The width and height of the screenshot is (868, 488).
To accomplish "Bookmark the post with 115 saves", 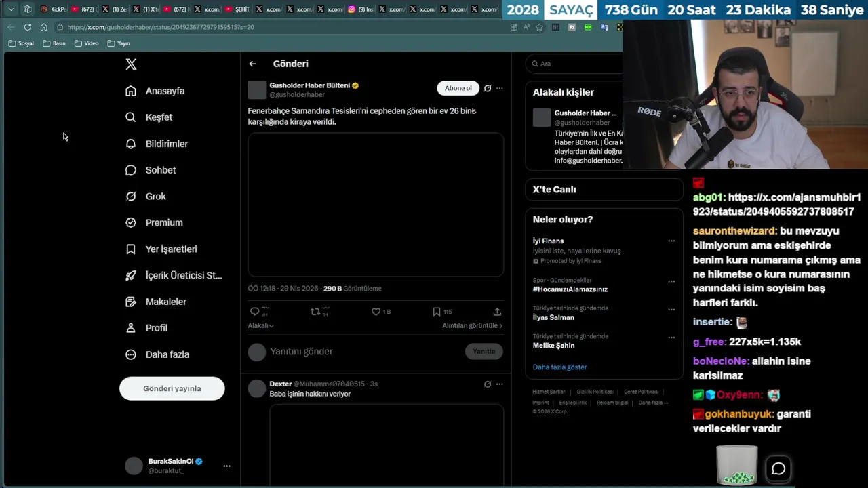I will (x=436, y=312).
